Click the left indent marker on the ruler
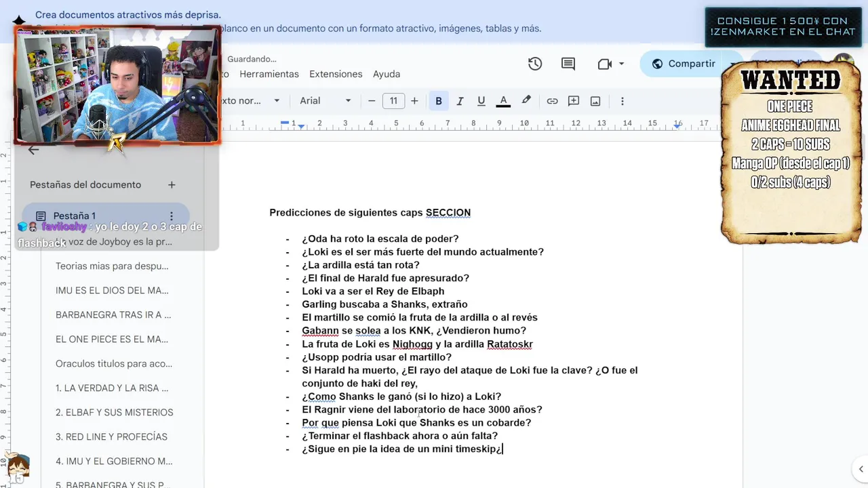868x488 pixels. tap(301, 126)
